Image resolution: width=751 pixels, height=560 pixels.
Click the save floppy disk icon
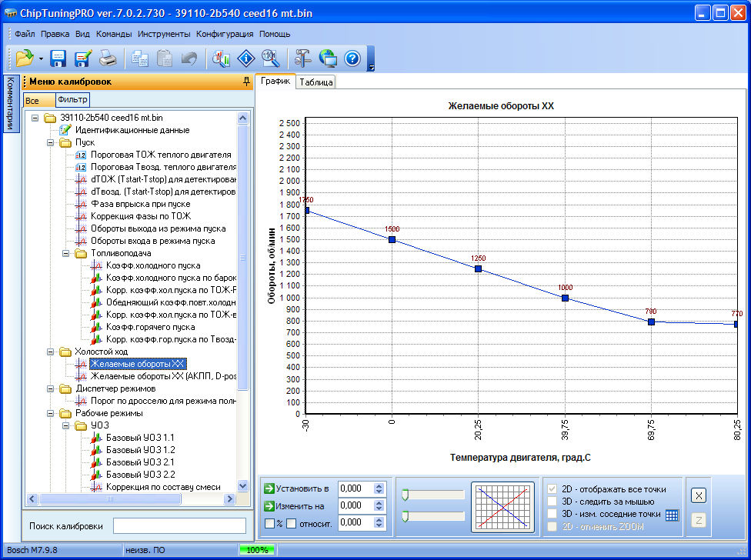tap(58, 58)
